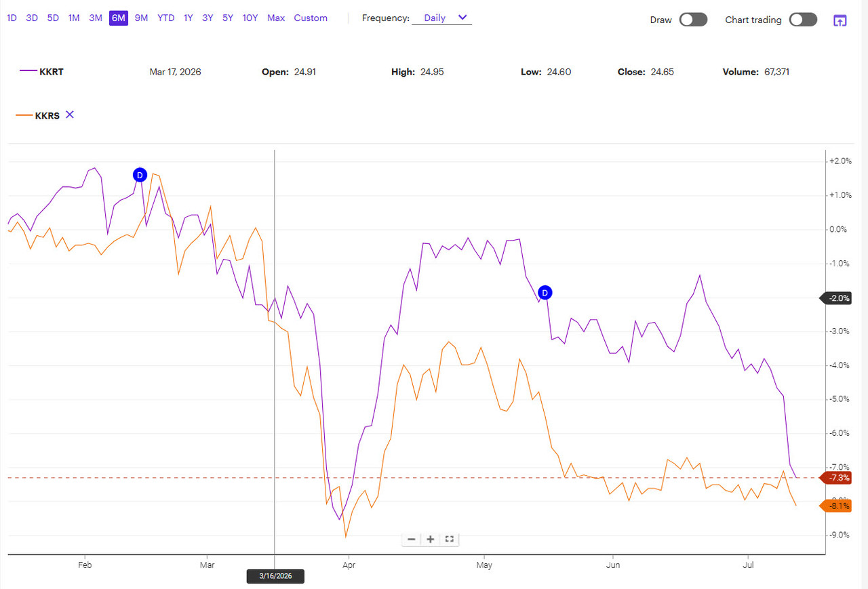The width and height of the screenshot is (868, 589).
Task: Select the 5D time range
Action: (x=53, y=18)
